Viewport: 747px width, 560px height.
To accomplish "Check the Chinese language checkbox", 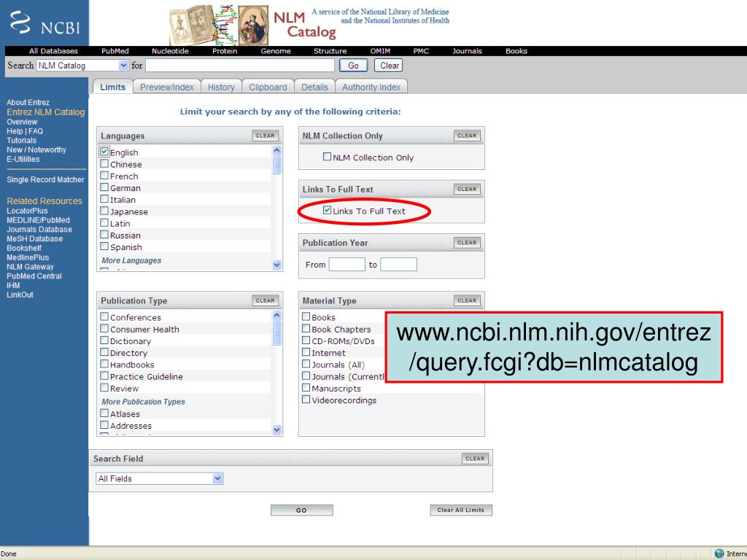I will (104, 163).
